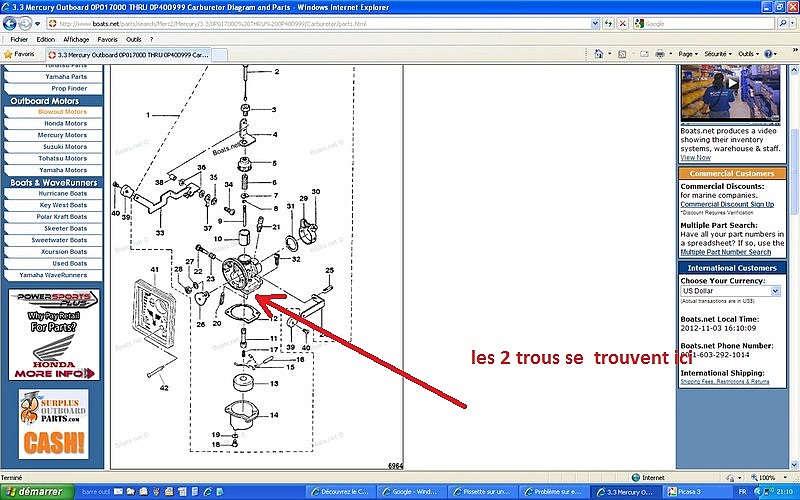The image size is (800, 500).
Task: Go forward with the browser Forward arrow
Action: tap(24, 23)
